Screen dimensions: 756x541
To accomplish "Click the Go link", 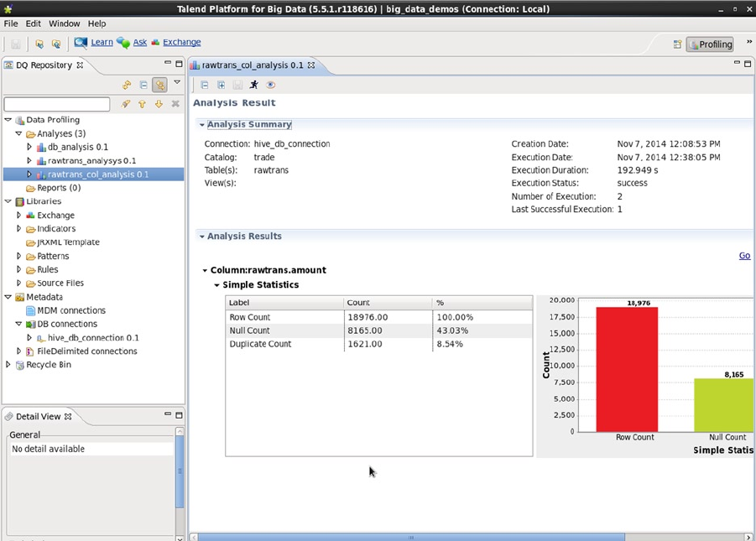I will (744, 256).
